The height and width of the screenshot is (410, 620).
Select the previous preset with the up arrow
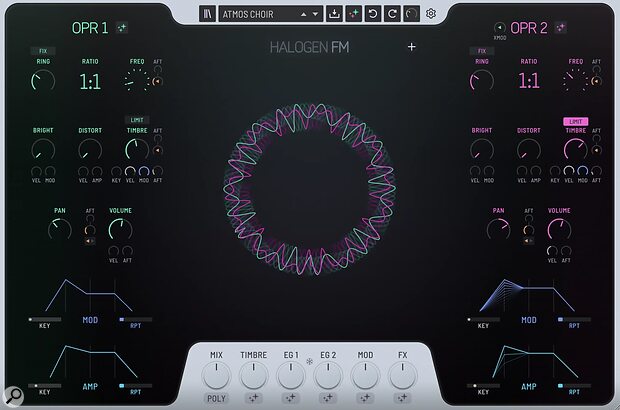point(303,14)
